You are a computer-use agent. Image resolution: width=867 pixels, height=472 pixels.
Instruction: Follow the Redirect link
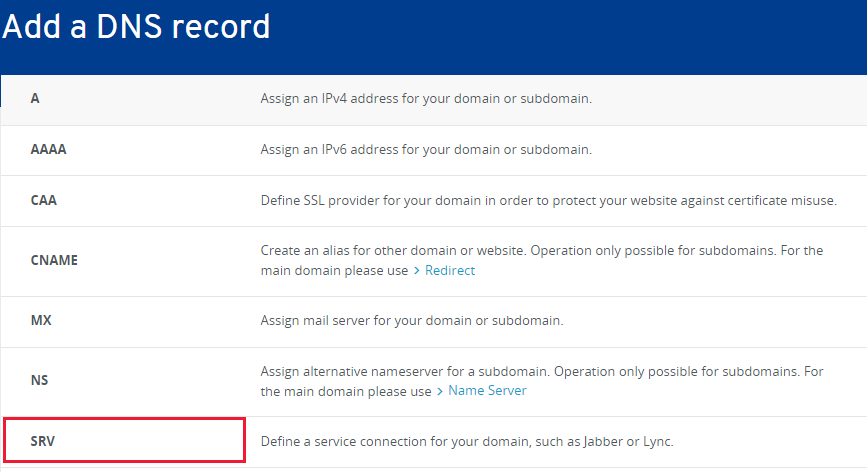(450, 270)
